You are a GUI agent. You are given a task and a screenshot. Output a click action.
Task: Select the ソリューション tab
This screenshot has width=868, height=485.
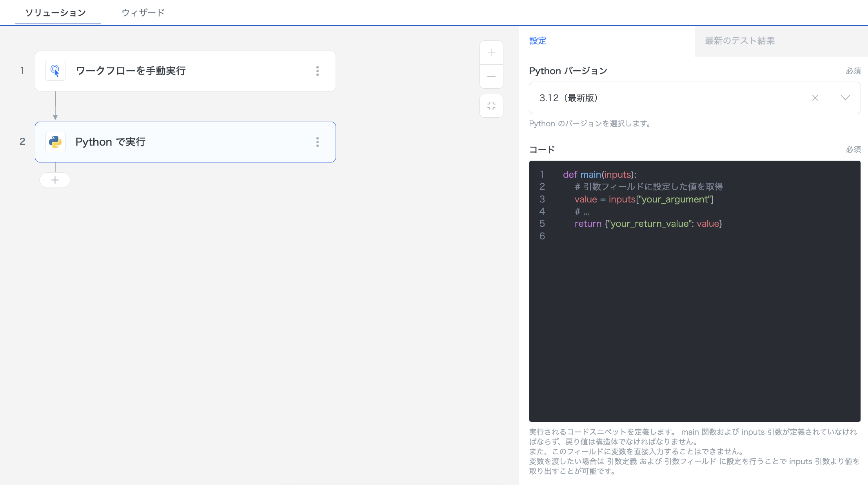point(56,13)
